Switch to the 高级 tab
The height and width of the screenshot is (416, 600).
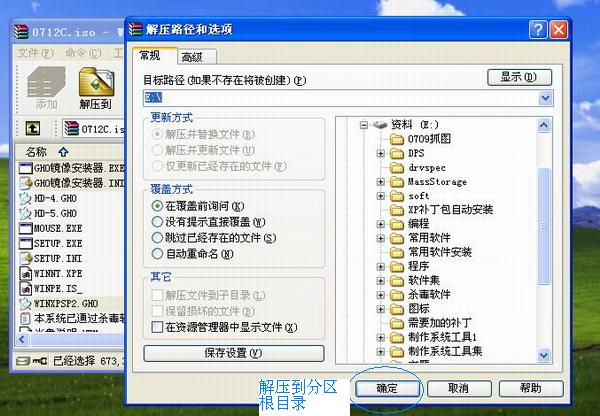click(192, 57)
